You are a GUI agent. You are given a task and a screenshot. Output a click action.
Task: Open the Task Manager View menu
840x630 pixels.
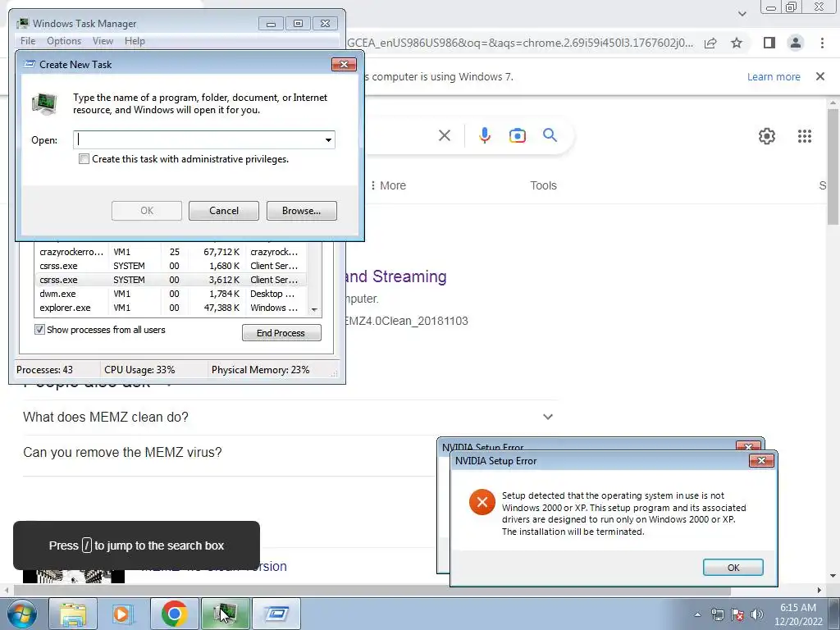point(103,41)
